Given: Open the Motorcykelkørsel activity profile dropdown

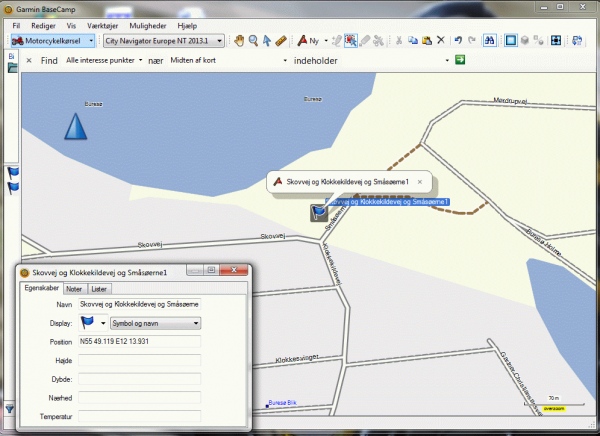Looking at the screenshot, I should [53, 41].
